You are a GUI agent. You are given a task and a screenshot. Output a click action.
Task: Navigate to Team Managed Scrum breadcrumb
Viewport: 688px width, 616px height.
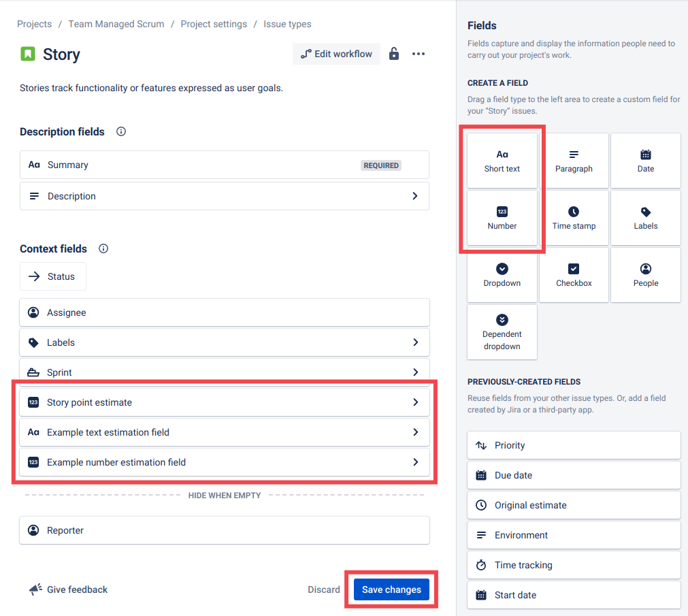point(116,23)
